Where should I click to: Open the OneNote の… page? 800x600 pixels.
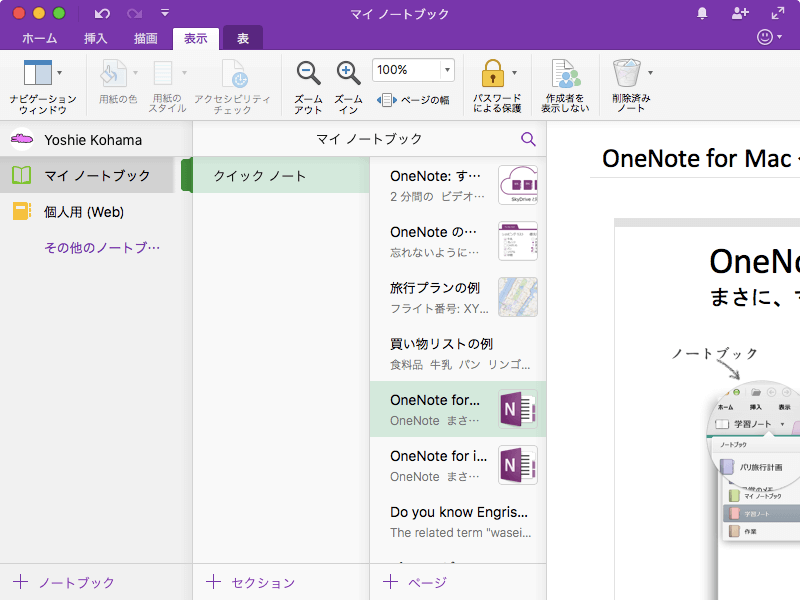click(458, 241)
